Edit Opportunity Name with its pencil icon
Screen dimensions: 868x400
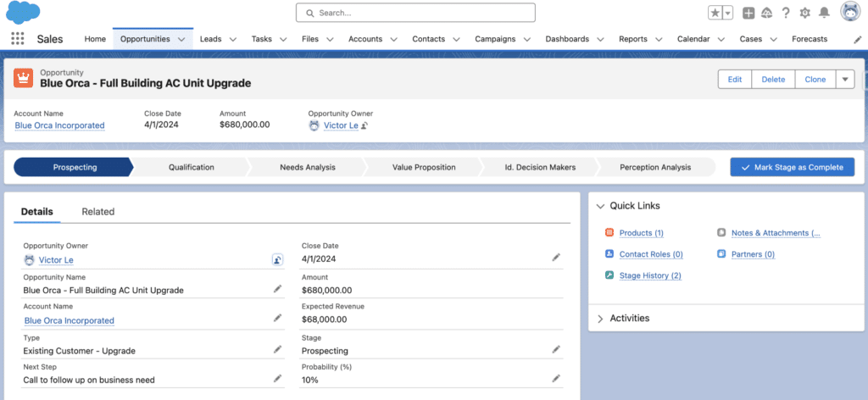pos(278,289)
